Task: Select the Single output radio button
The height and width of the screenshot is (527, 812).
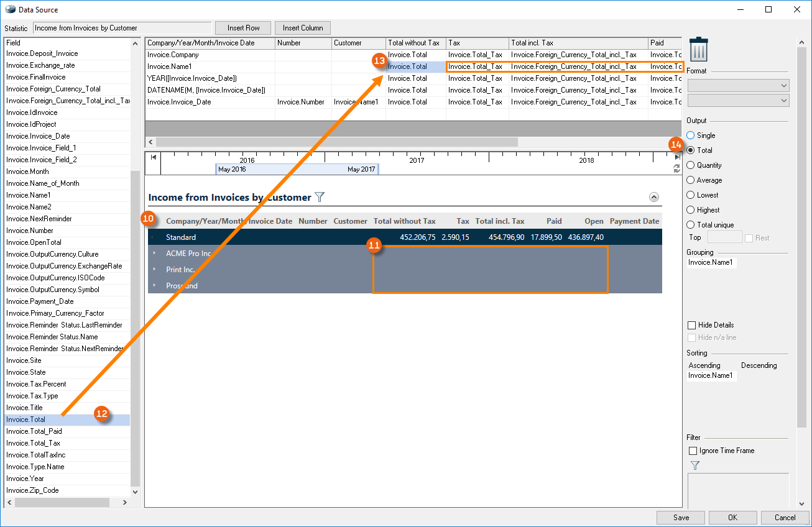Action: coord(690,135)
